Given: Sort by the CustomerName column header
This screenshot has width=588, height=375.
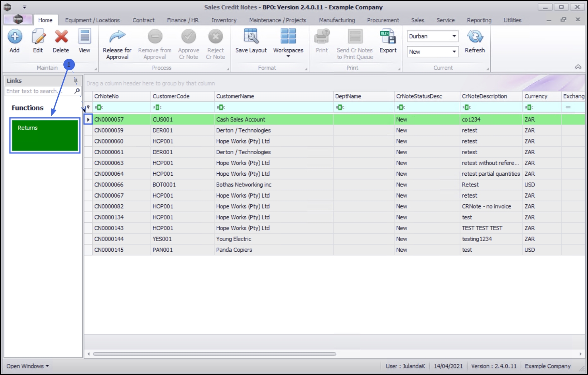Looking at the screenshot, I should pos(274,96).
